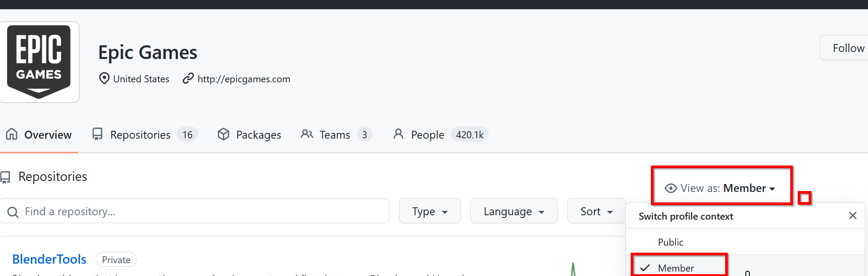Image resolution: width=868 pixels, height=276 pixels.
Task: Click the search magnifier icon
Action: point(13,212)
